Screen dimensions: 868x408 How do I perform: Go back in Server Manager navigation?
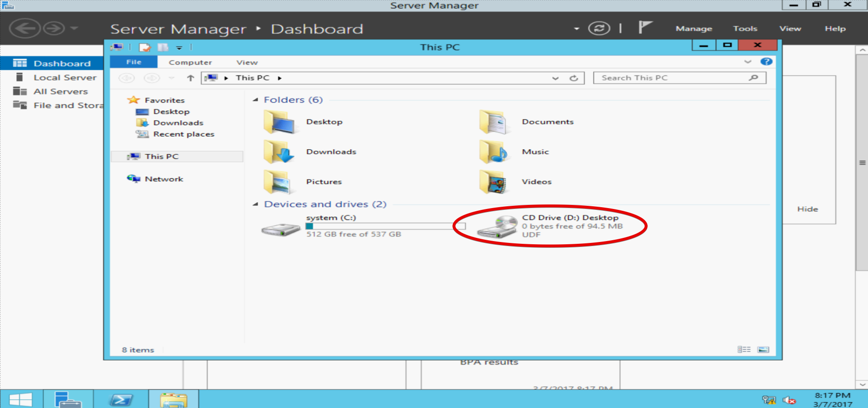tap(25, 28)
